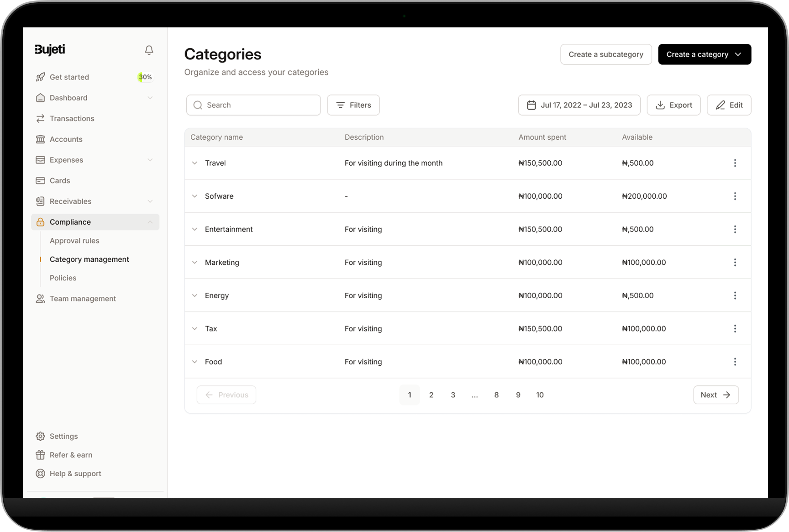Select the Edit pencil icon
The height and width of the screenshot is (532, 789).
721,105
